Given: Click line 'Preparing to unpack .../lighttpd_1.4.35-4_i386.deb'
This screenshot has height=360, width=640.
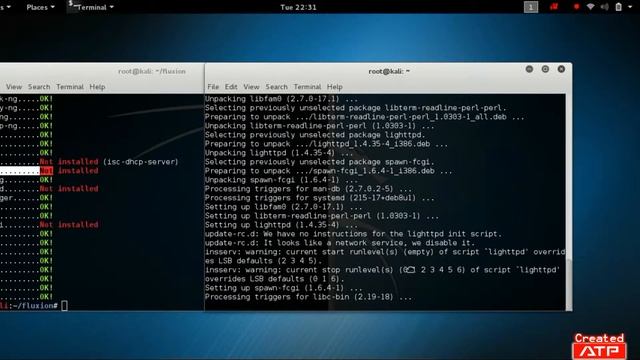Looking at the screenshot, I should point(326,144).
